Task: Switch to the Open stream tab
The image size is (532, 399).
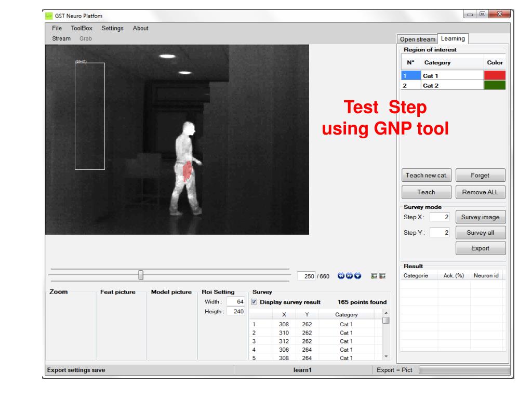Action: [x=418, y=39]
